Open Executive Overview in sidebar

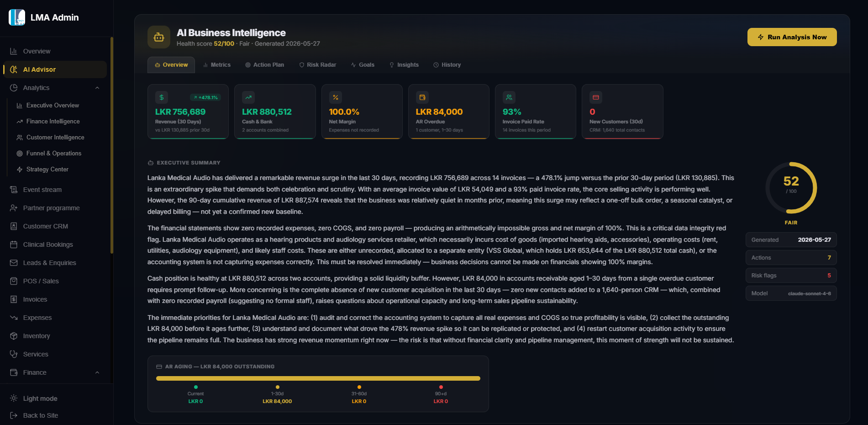(53, 106)
